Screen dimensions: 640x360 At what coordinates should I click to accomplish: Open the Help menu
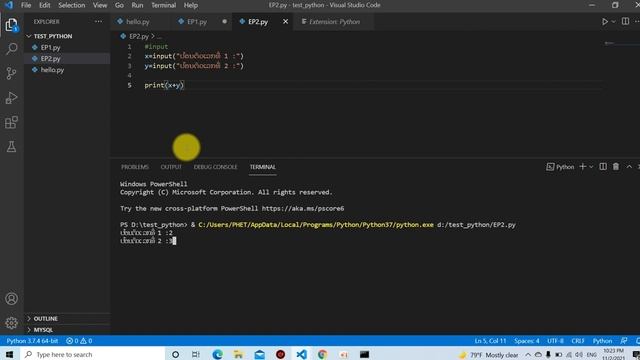[x=191, y=5]
